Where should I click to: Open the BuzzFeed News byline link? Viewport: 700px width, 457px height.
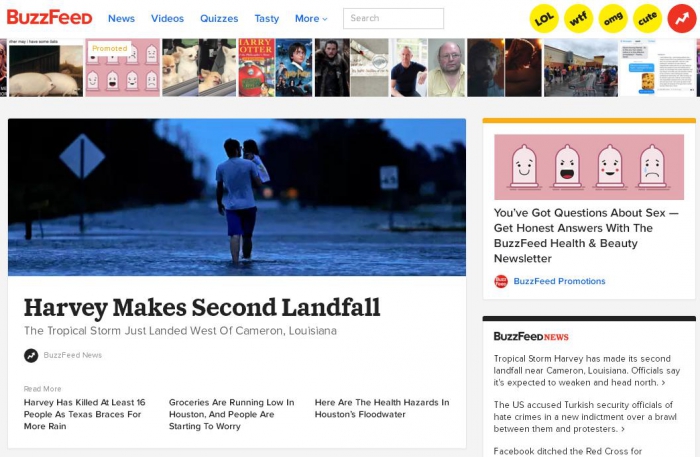pos(73,355)
